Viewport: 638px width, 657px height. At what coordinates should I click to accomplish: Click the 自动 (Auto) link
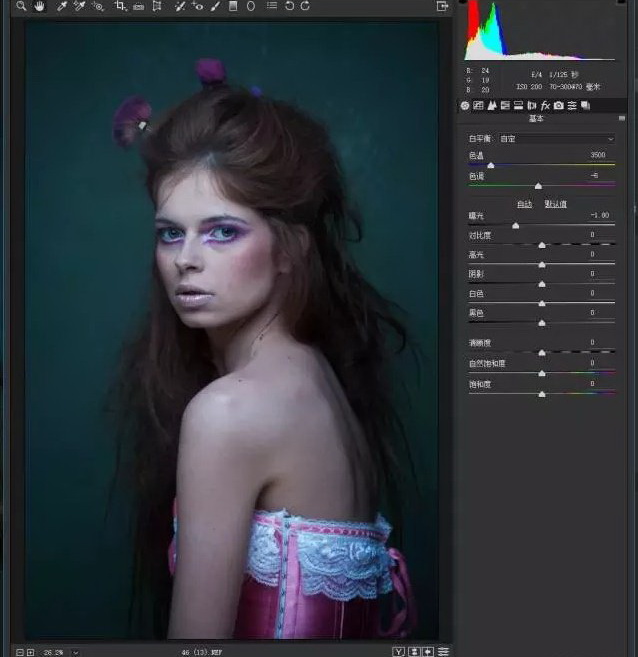(524, 204)
